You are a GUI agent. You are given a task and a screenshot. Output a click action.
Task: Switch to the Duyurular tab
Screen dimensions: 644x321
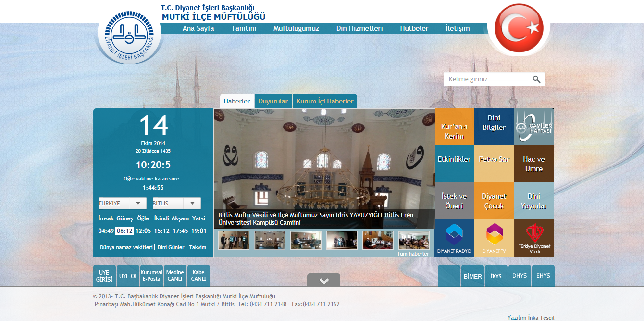[x=273, y=102]
